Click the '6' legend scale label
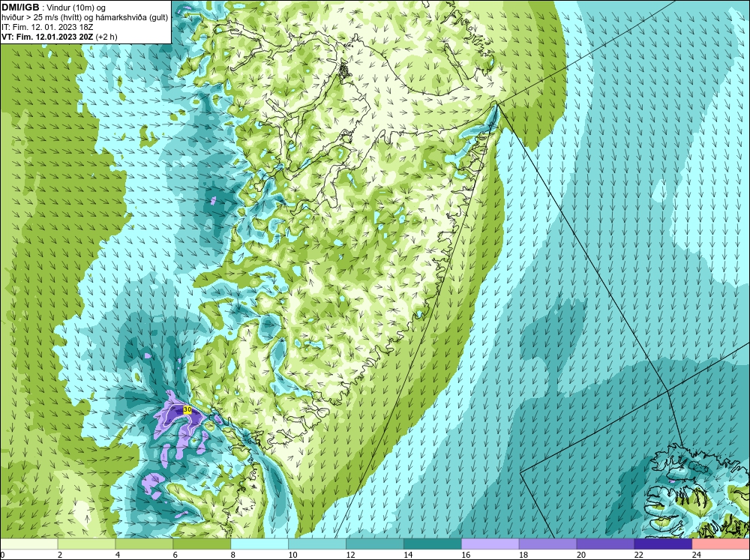 pyautogui.click(x=175, y=555)
